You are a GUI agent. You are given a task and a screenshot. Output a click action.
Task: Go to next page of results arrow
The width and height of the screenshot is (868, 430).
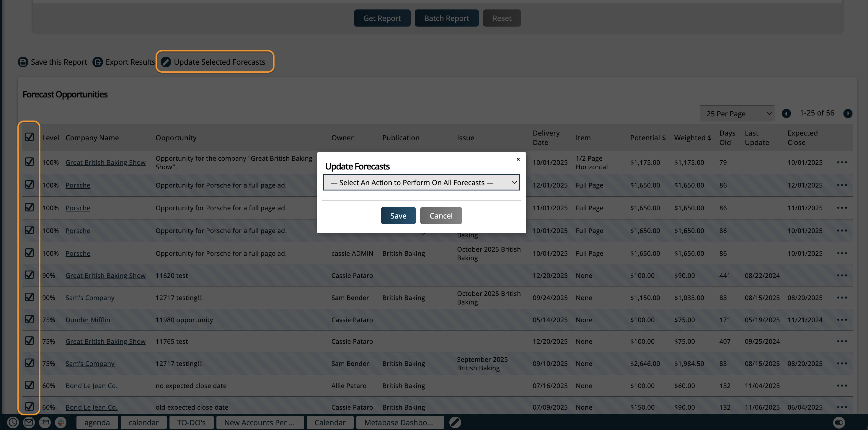pos(848,114)
